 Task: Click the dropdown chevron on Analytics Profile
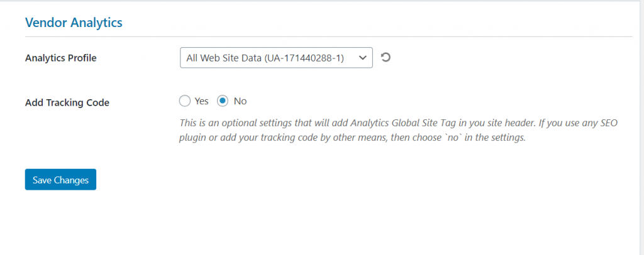(362, 58)
